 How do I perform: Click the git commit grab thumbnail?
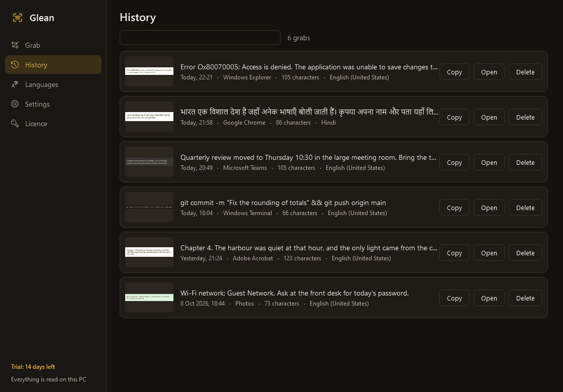[x=149, y=207]
